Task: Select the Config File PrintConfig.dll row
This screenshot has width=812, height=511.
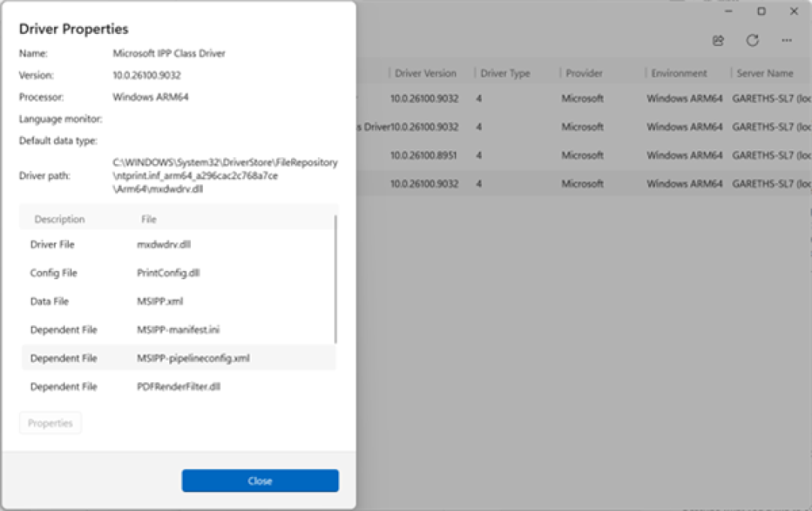Action: tap(179, 272)
